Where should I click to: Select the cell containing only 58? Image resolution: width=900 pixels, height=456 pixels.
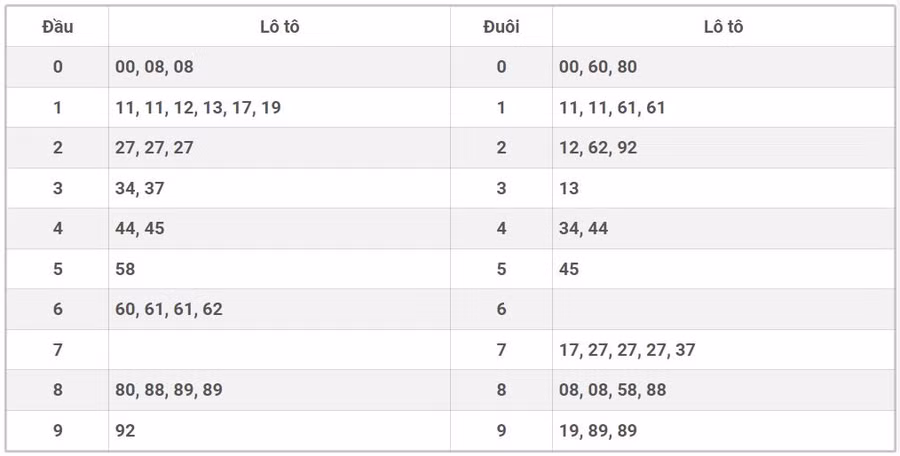(126, 269)
